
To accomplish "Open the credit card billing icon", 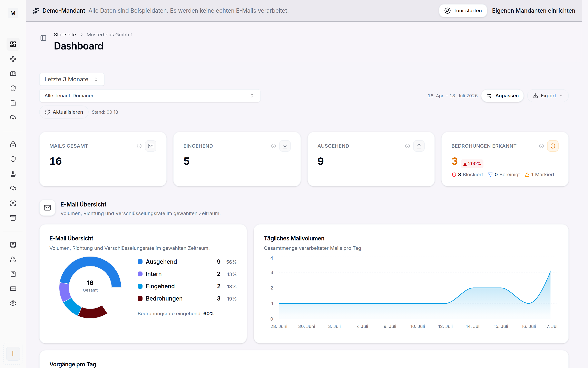I will 13,289.
